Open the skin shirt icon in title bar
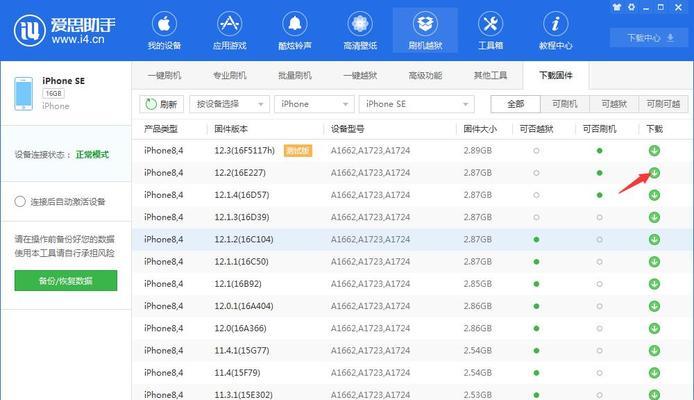The height and width of the screenshot is (400, 694). [x=617, y=7]
